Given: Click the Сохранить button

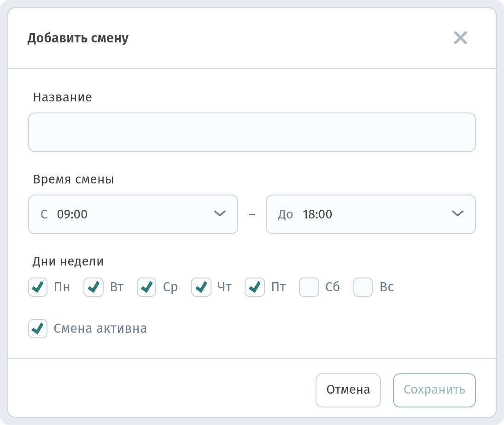Looking at the screenshot, I should pos(434,390).
